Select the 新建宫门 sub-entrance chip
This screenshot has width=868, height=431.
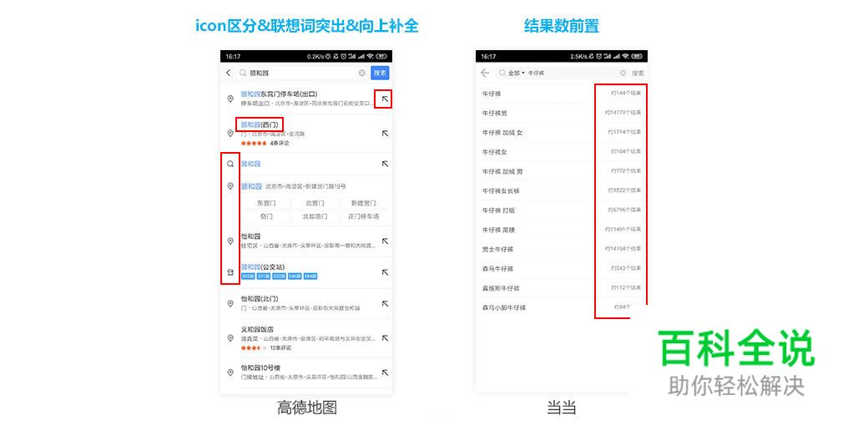[x=362, y=203]
